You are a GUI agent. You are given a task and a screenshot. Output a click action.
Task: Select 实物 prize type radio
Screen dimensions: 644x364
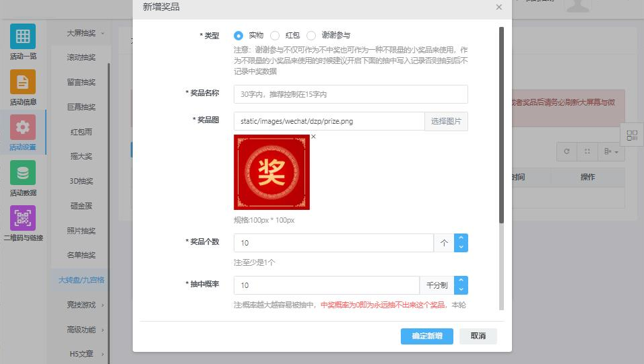tap(238, 36)
